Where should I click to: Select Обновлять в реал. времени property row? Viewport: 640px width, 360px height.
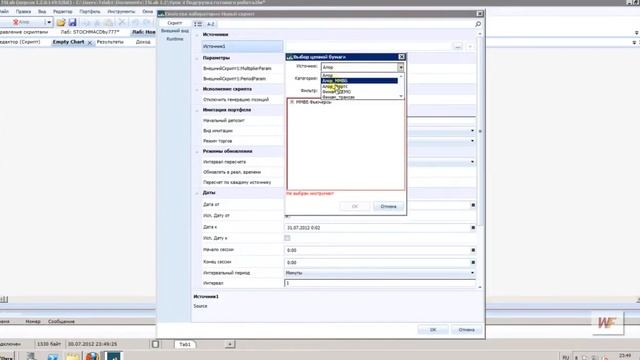click(242, 172)
